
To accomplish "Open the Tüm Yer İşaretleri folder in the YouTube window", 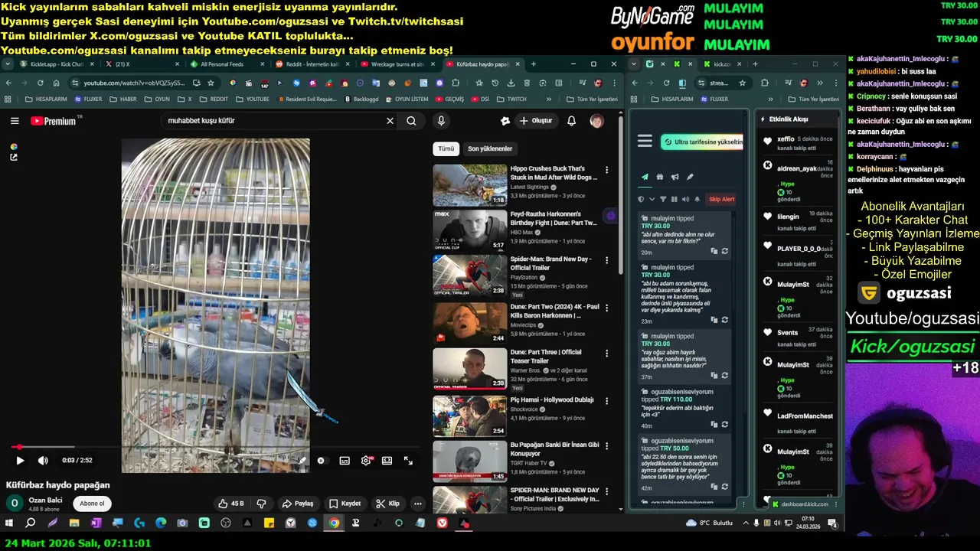I will pos(592,99).
